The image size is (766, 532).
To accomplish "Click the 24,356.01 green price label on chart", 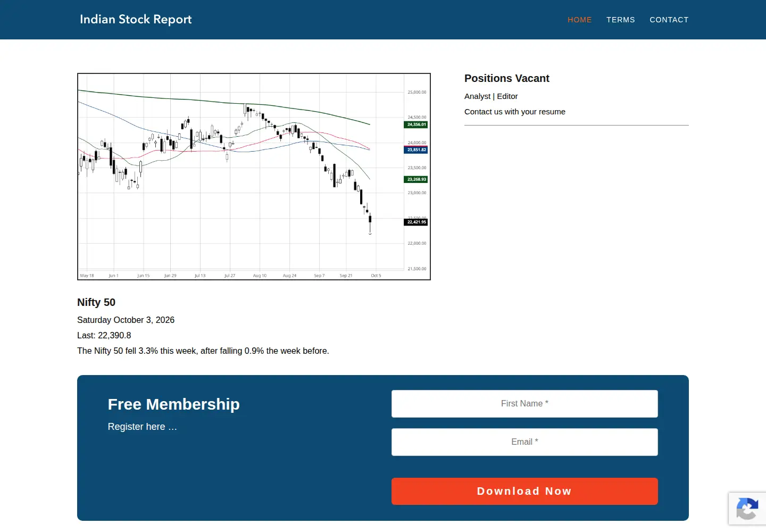I will 416,124.
